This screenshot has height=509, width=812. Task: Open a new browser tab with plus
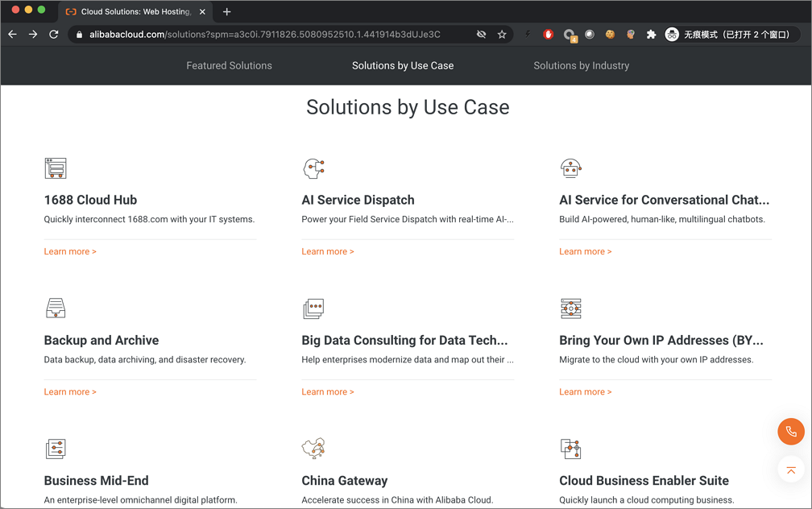[227, 11]
